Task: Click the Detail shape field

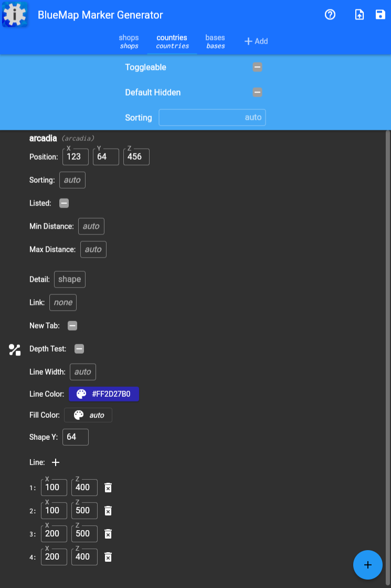Action: click(x=69, y=280)
